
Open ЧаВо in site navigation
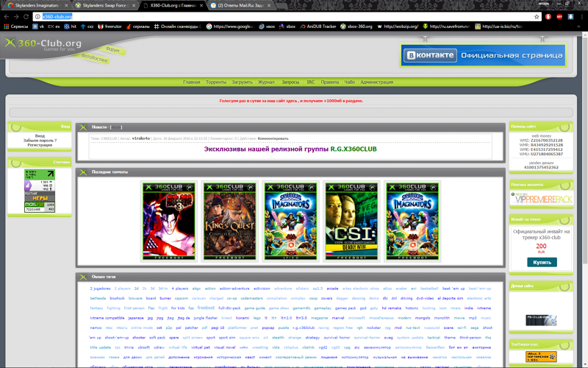(x=350, y=82)
